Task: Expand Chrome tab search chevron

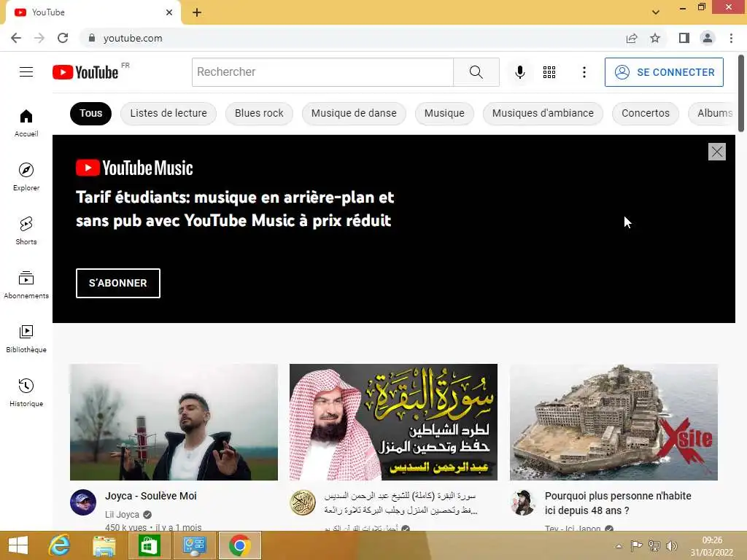Action: tap(656, 12)
